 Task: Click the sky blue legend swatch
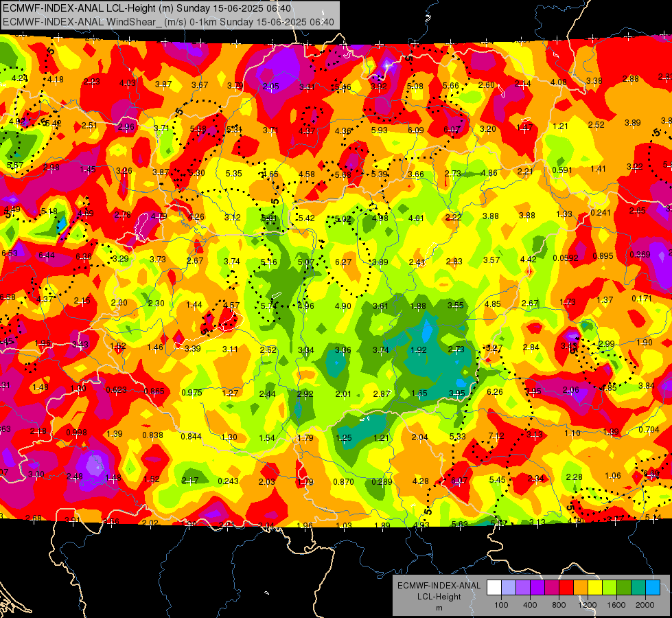click(x=653, y=588)
